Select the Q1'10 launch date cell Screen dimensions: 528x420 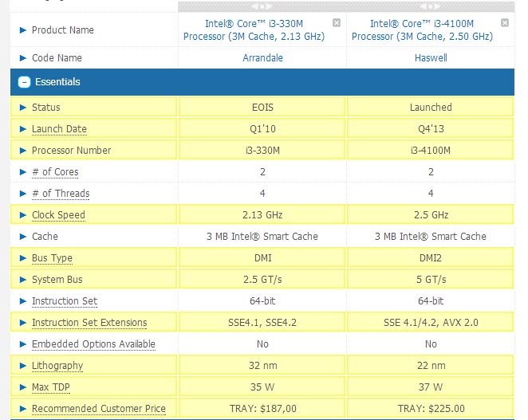pyautogui.click(x=262, y=129)
